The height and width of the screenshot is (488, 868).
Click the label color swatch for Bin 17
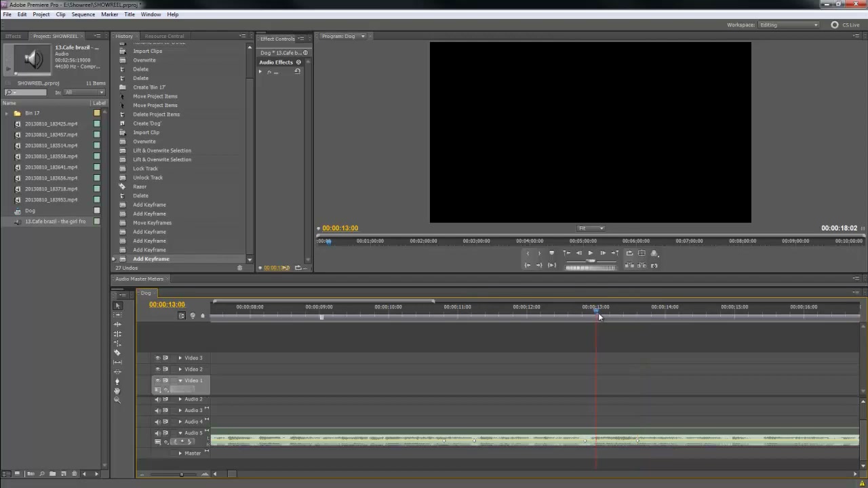pyautogui.click(x=97, y=113)
